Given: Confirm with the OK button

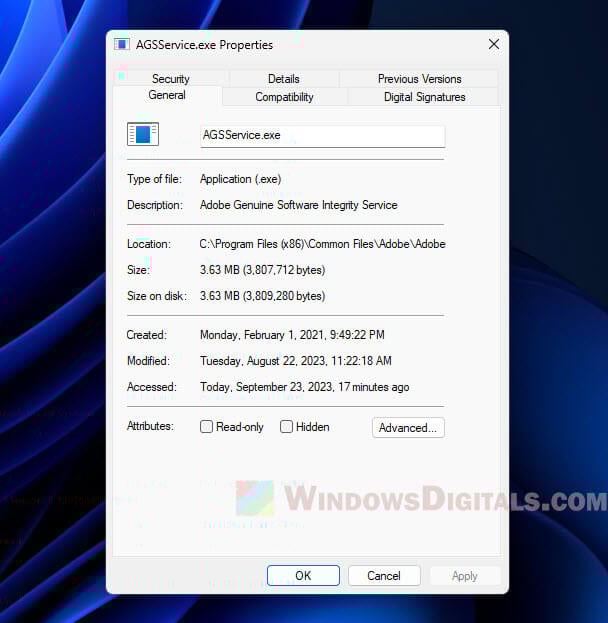Looking at the screenshot, I should click(303, 575).
